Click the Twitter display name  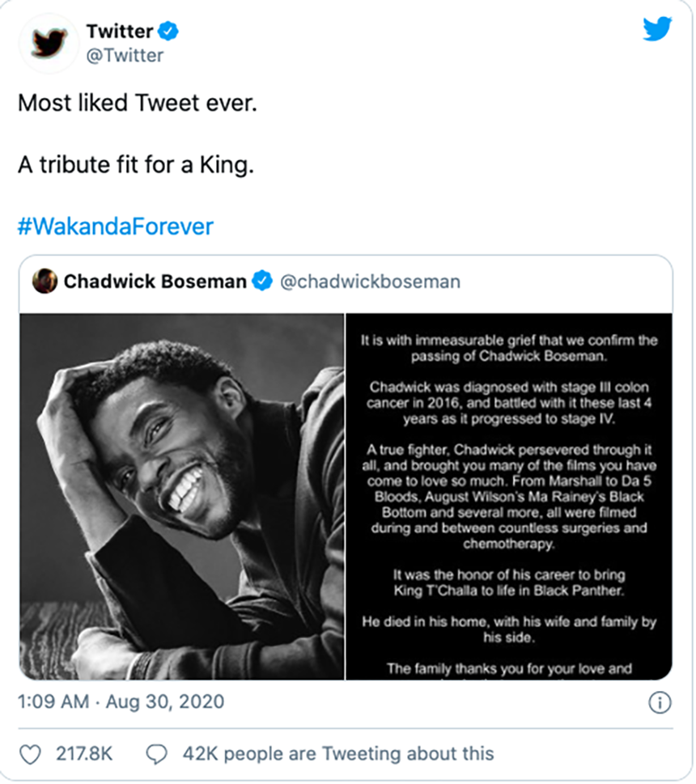(120, 32)
